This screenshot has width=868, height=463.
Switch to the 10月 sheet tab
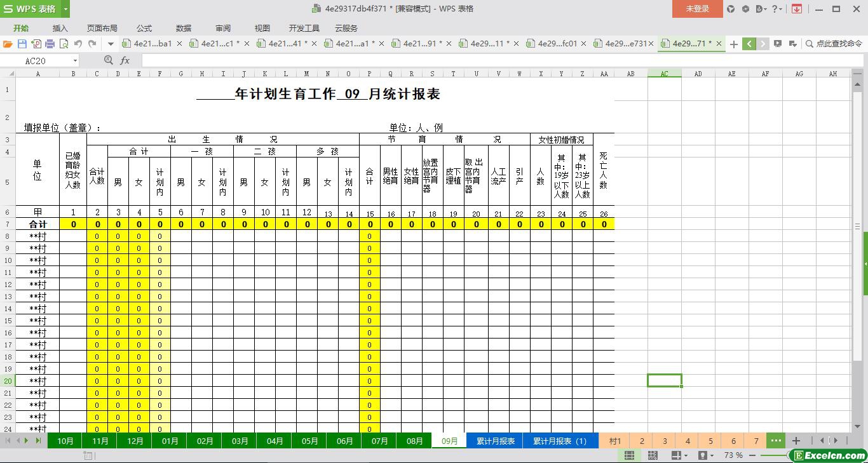[65, 441]
